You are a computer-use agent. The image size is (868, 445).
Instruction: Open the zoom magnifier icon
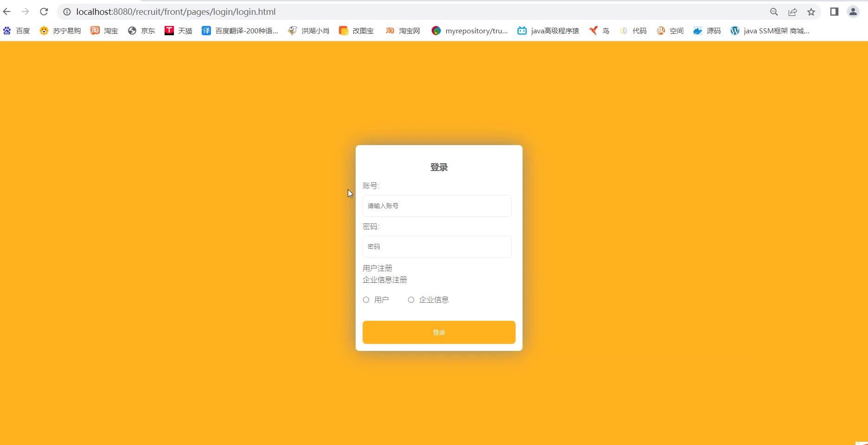pos(774,12)
